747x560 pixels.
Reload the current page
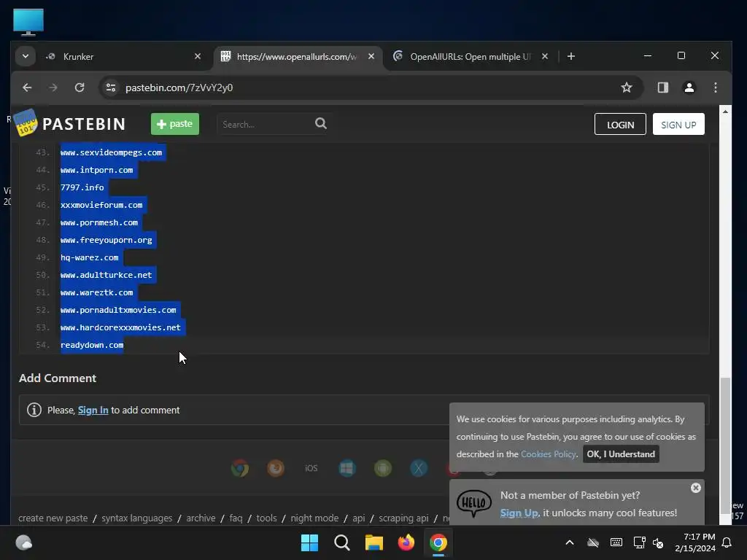(x=80, y=87)
